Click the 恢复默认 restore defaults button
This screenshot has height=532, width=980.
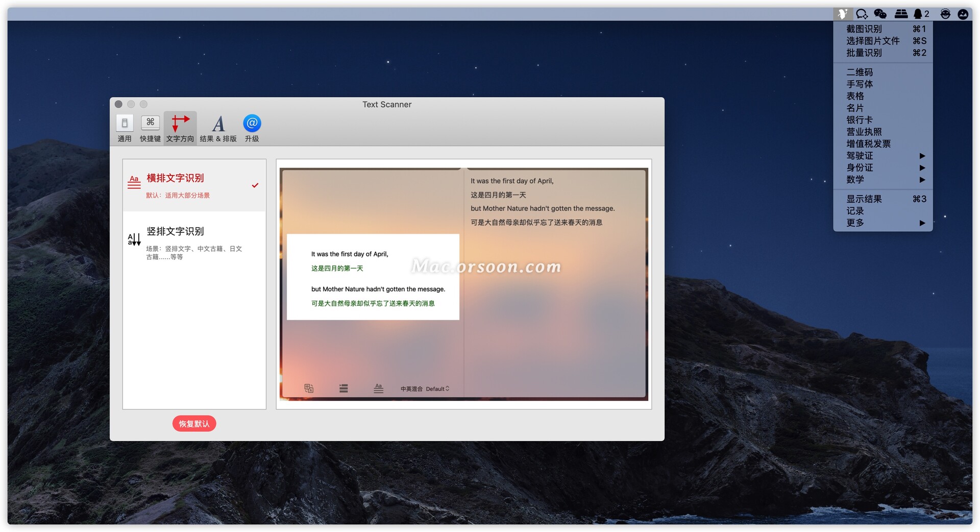pyautogui.click(x=194, y=423)
